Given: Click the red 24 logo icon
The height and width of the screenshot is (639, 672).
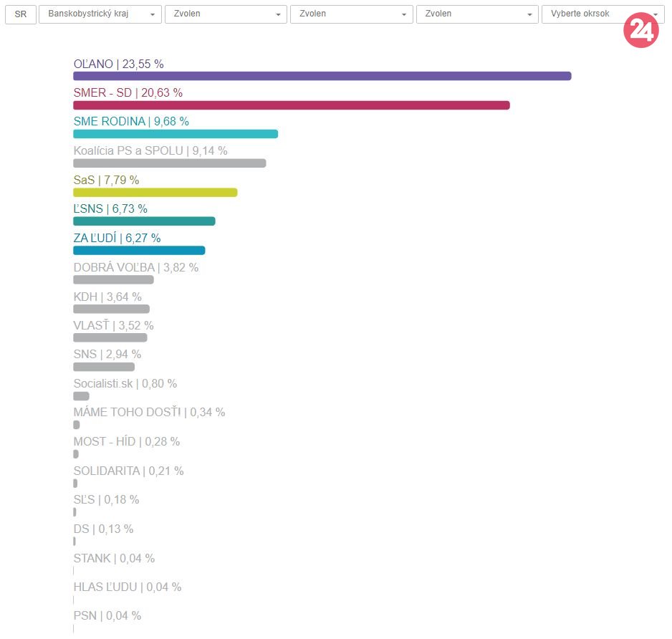Looking at the screenshot, I should (x=640, y=31).
